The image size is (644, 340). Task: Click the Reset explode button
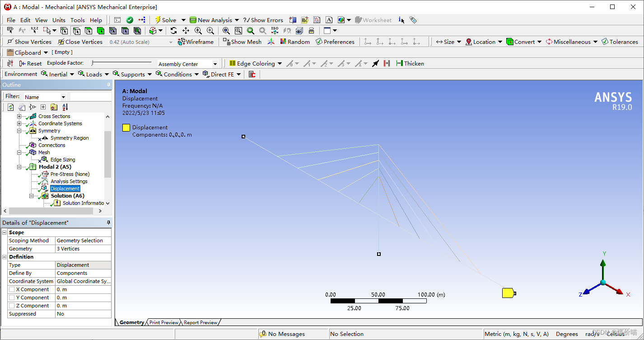pyautogui.click(x=30, y=63)
